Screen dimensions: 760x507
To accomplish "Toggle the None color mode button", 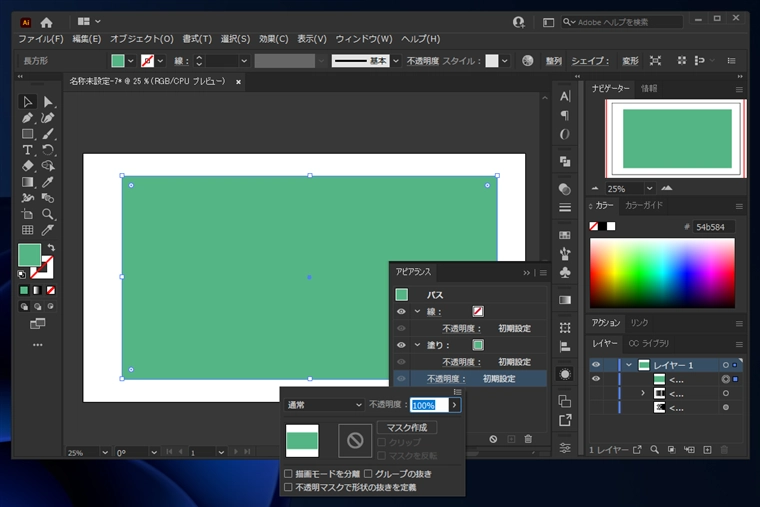I will point(51,290).
